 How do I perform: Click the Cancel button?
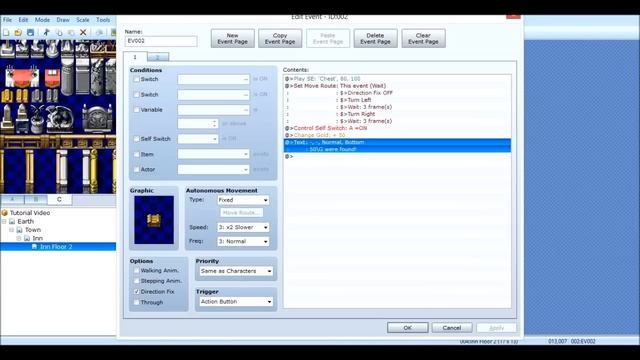click(452, 328)
